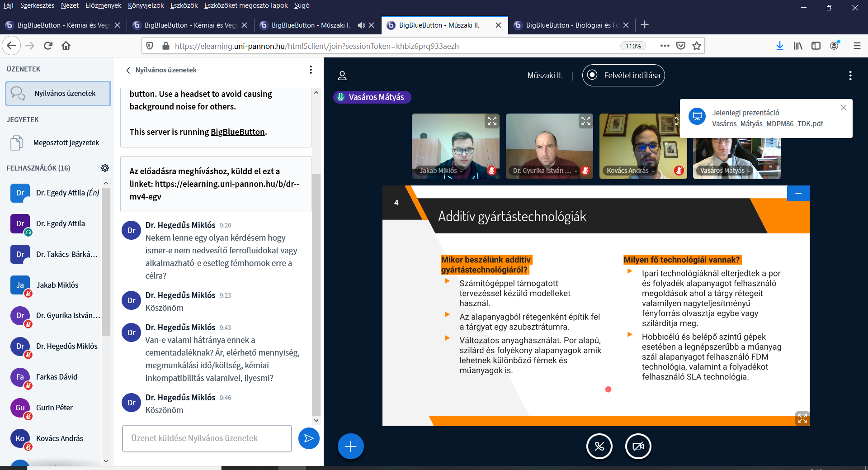Follow the BigBlueButton link in chat
The width and height of the screenshot is (868, 470).
[x=237, y=132]
